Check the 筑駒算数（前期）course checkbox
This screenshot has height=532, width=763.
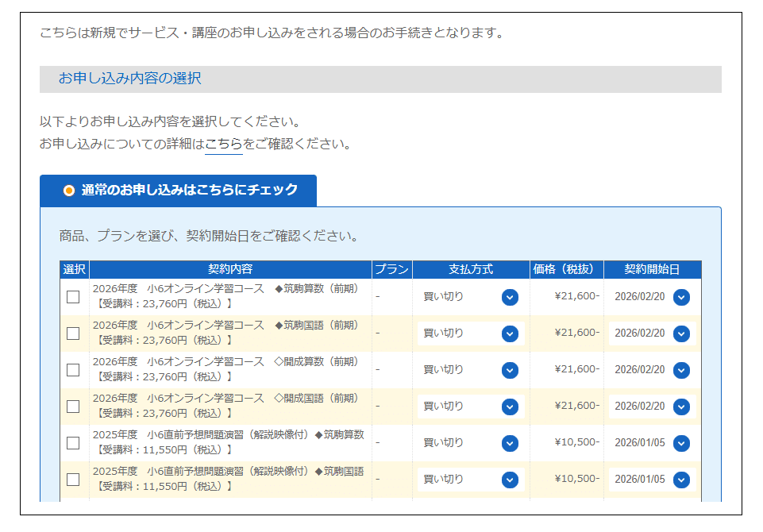(73, 297)
